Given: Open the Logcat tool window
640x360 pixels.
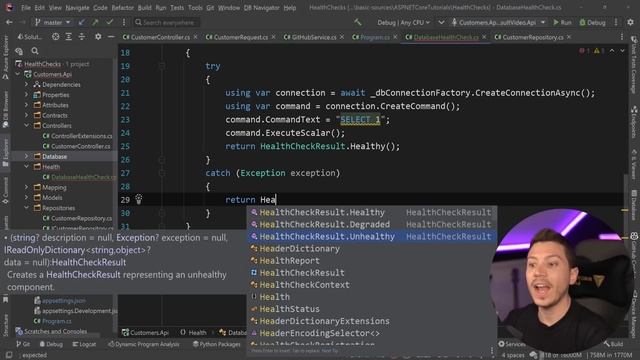Looking at the screenshot, I should pos(84,344).
